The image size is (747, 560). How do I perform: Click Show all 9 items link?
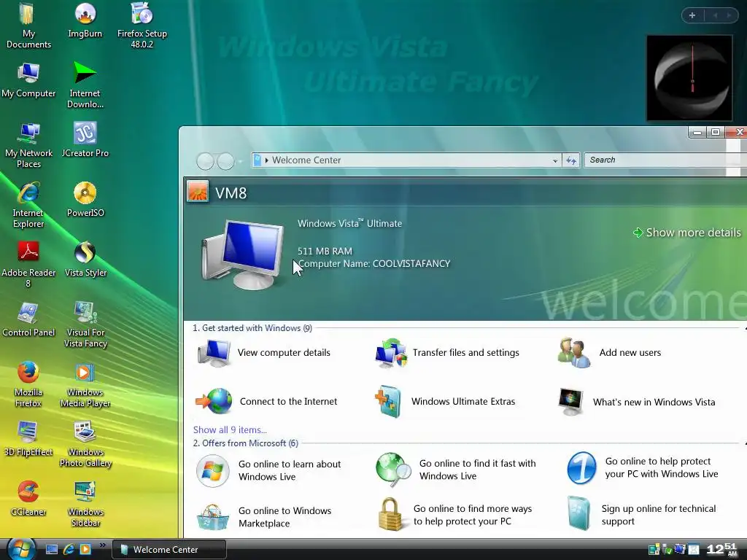click(x=230, y=429)
